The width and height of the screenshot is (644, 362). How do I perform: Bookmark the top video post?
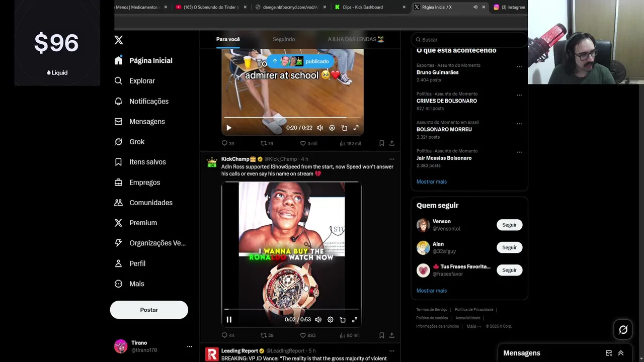381,143
